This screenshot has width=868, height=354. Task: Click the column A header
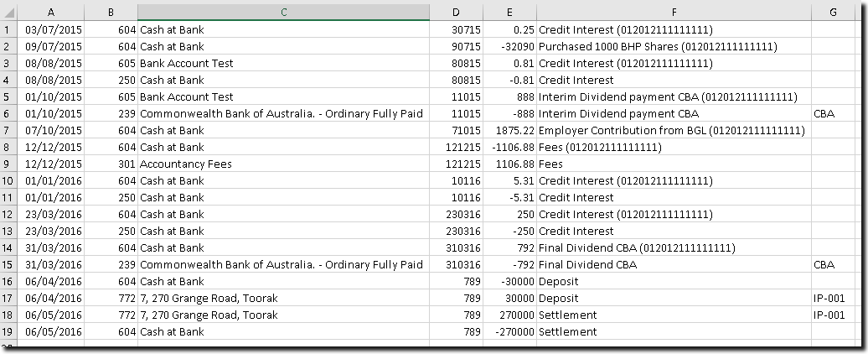pyautogui.click(x=51, y=12)
